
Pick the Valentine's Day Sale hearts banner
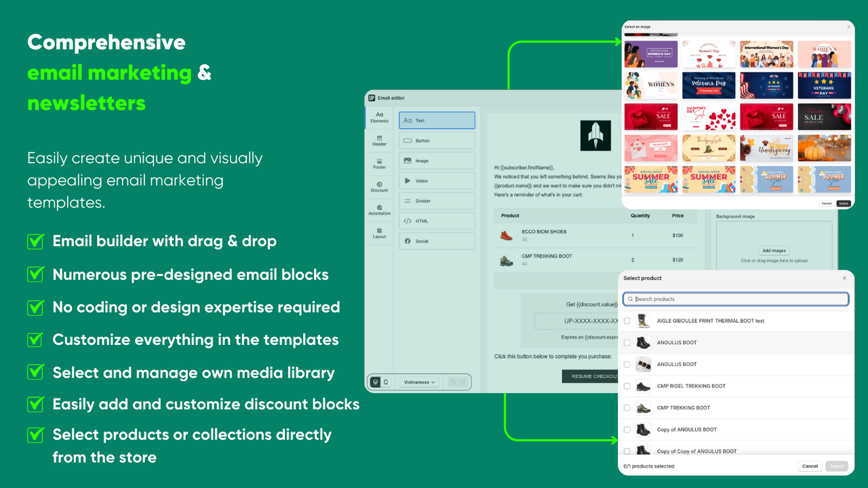(x=709, y=117)
